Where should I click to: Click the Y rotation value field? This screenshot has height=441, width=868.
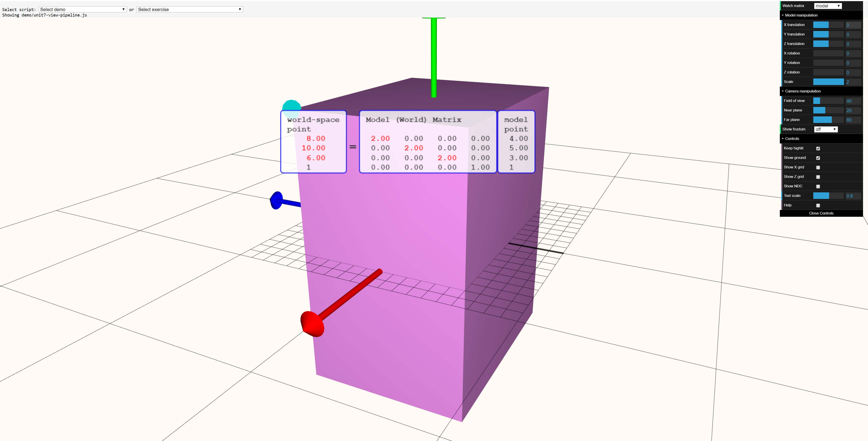click(853, 63)
